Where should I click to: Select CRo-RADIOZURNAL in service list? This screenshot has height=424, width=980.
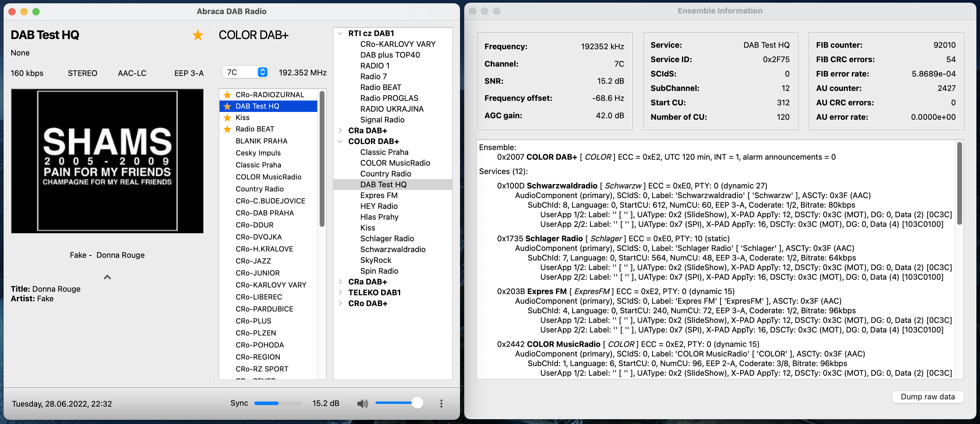[269, 95]
